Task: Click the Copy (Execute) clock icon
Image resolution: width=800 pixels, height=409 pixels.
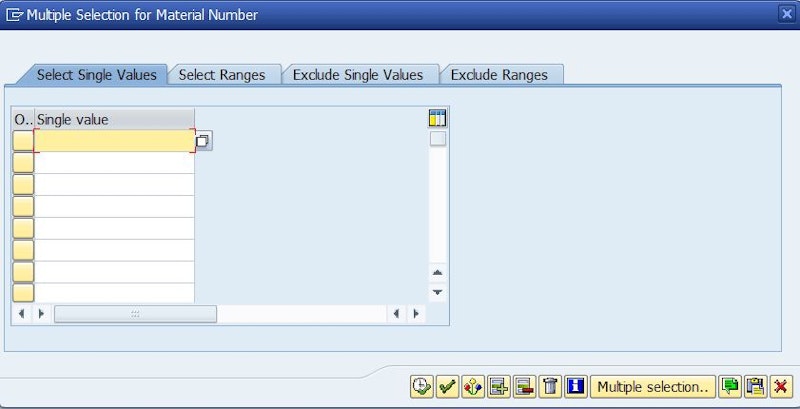Action: click(421, 386)
